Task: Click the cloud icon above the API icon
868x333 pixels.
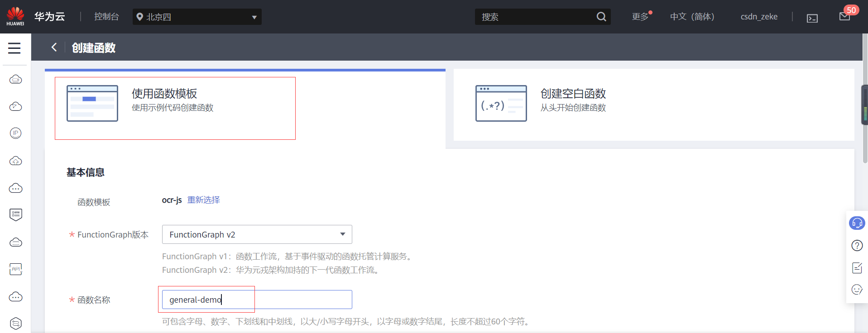Action: 16,242
